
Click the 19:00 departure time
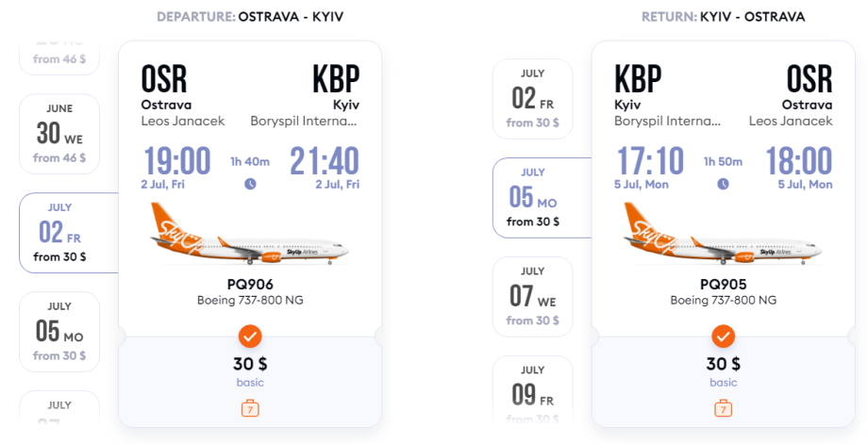tap(176, 161)
